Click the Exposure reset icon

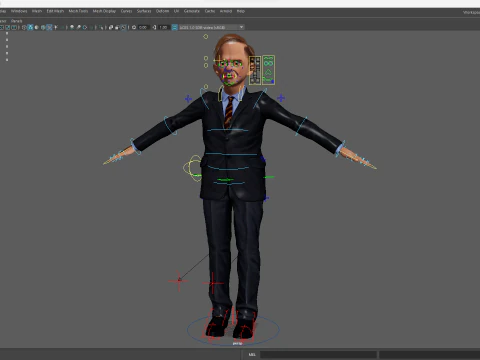pyautogui.click(x=134, y=27)
